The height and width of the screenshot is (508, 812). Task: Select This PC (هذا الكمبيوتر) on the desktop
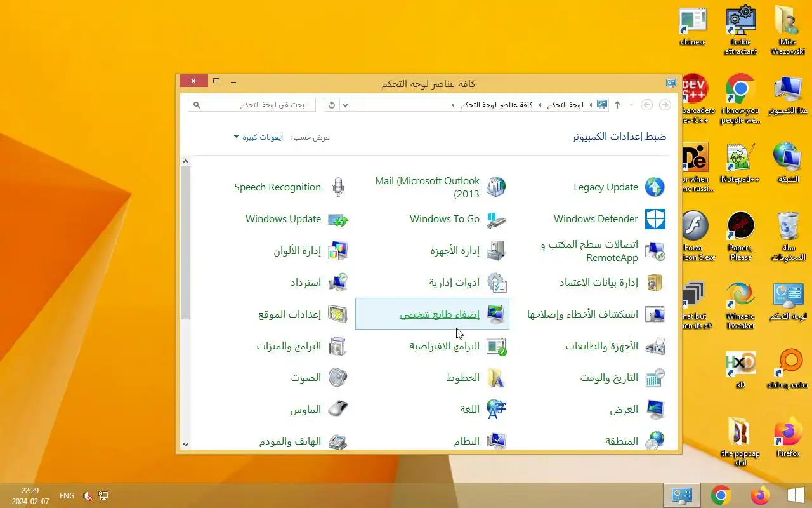pos(788,95)
